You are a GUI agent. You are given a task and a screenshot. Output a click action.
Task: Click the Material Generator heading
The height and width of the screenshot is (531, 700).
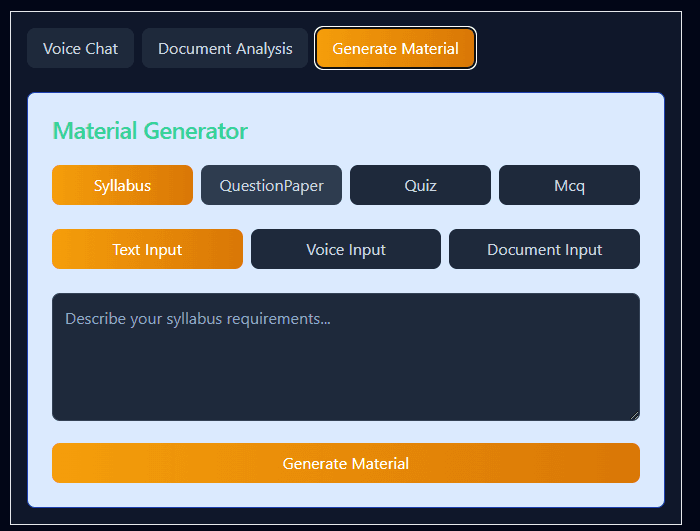coord(150,131)
